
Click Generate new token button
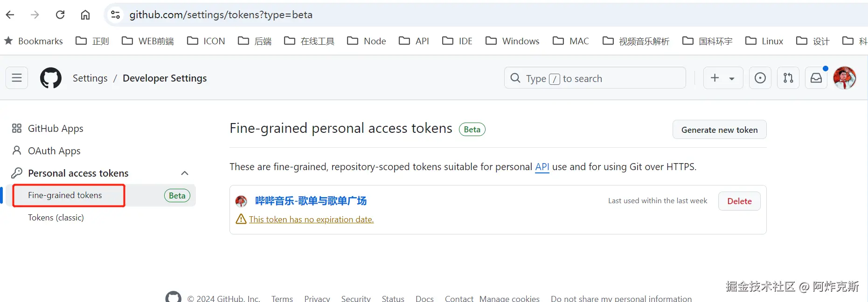[x=719, y=130]
